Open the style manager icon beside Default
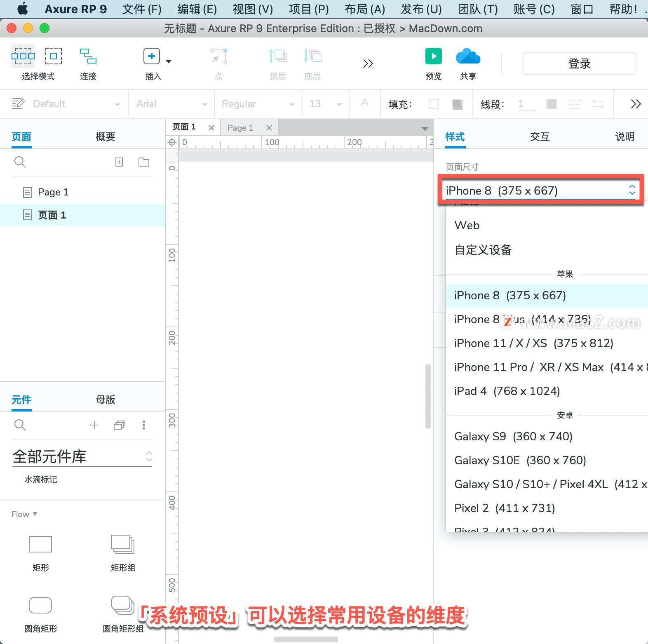Viewport: 648px width, 644px height. [18, 103]
